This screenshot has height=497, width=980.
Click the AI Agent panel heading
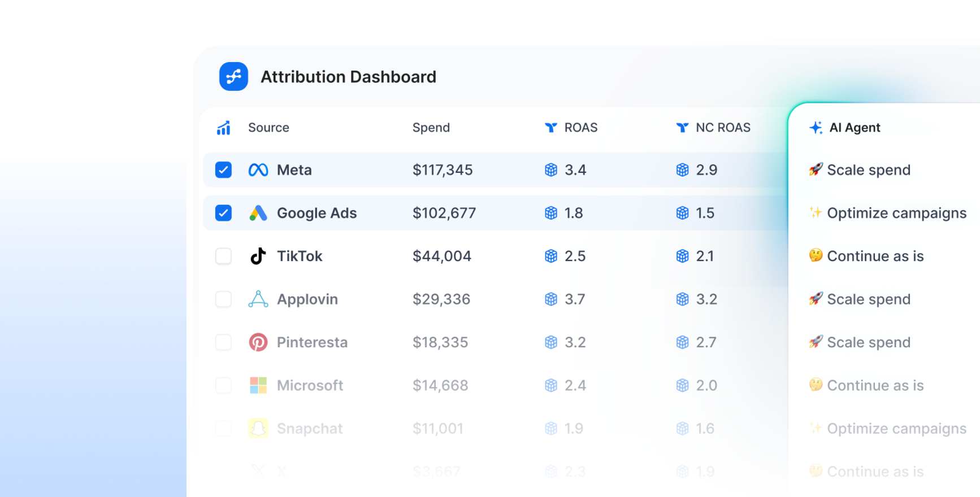(855, 128)
